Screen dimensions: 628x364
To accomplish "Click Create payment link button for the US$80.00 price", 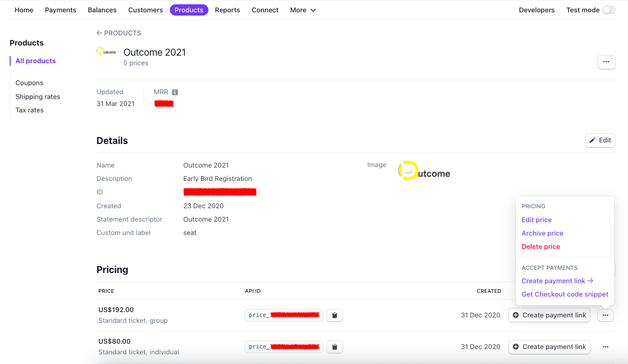I will 550,347.
